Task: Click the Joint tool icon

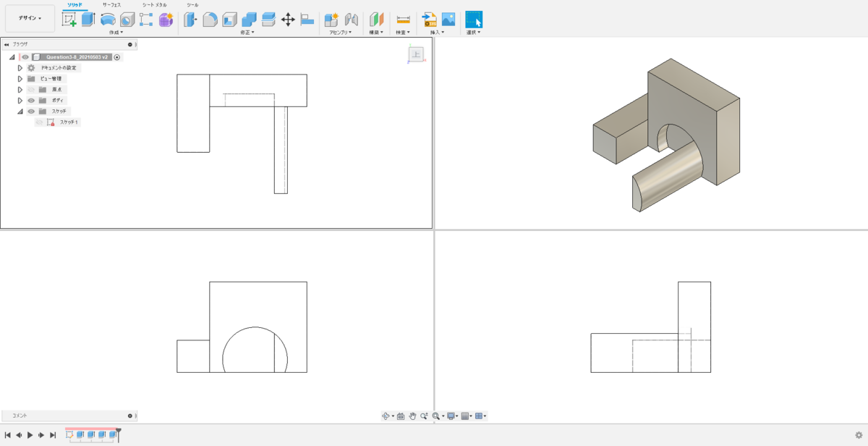Action: coord(352,20)
